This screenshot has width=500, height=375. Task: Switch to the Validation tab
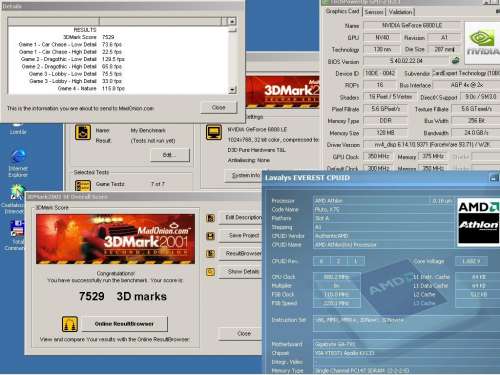(400, 12)
